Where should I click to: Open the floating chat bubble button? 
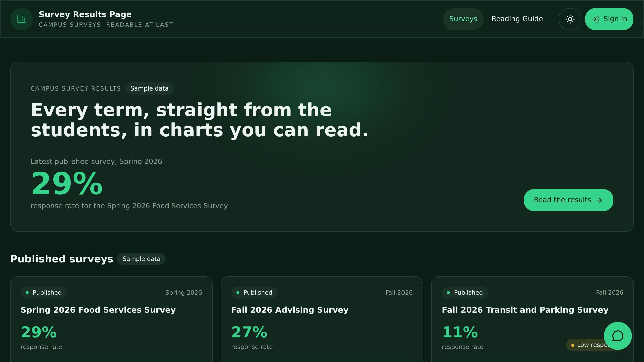[618, 336]
